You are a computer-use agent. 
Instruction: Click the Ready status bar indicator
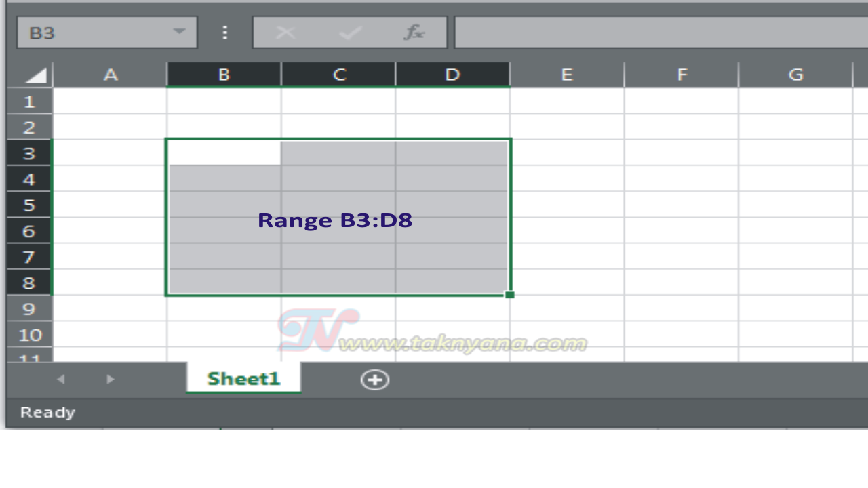click(47, 411)
